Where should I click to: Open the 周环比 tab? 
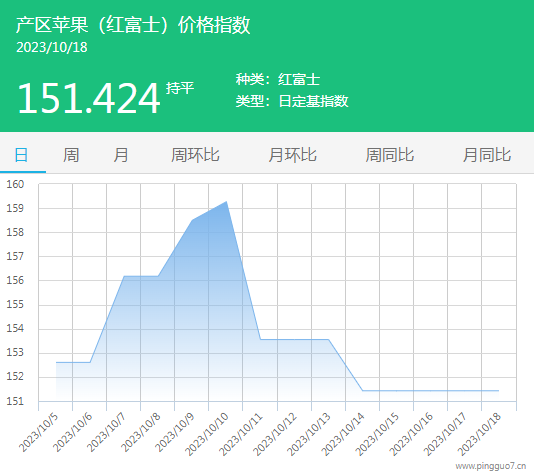195,155
